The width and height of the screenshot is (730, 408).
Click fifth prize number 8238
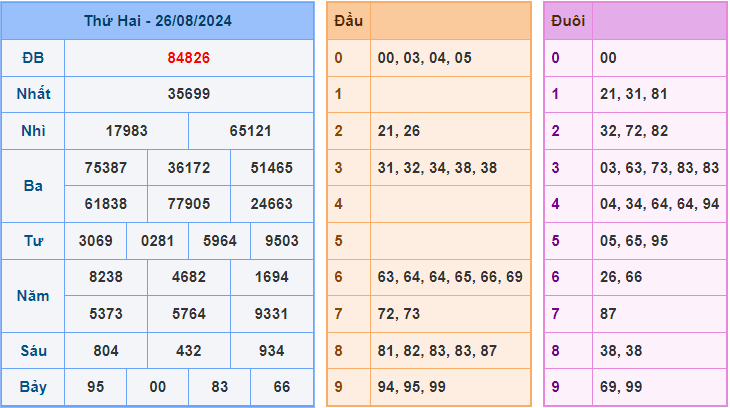106,277
